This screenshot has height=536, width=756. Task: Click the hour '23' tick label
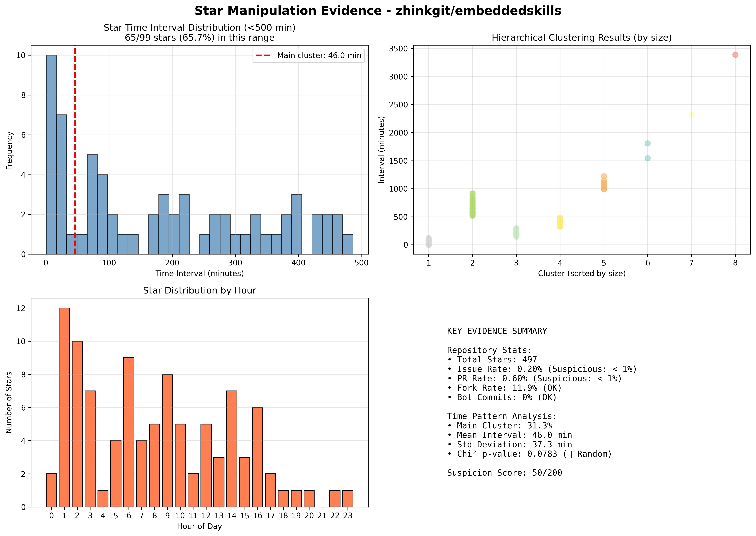348,516
